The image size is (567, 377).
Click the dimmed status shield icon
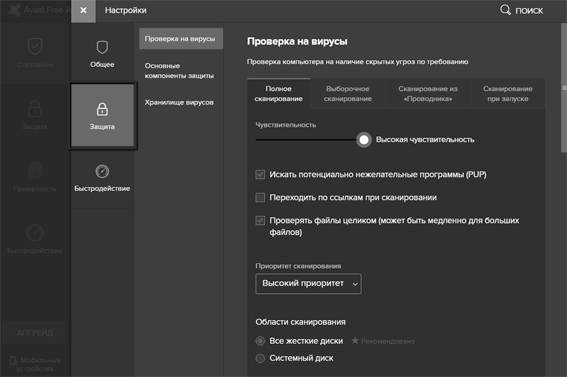35,46
